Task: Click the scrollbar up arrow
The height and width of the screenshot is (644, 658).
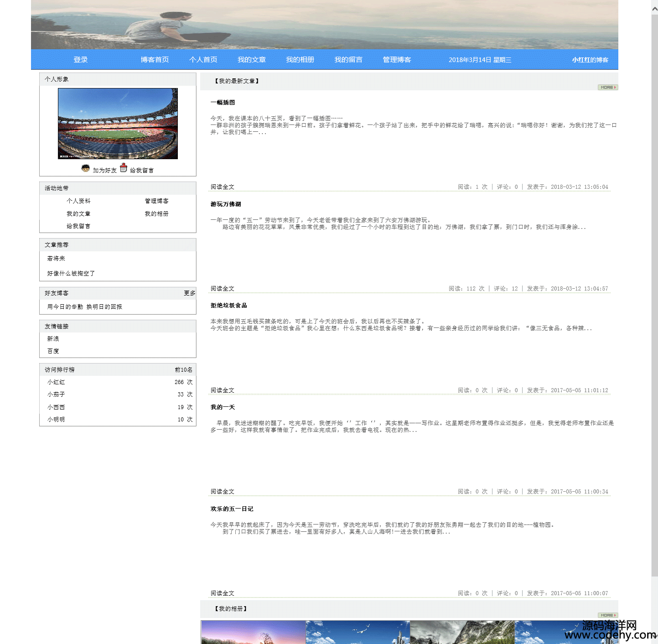Action: click(655, 9)
